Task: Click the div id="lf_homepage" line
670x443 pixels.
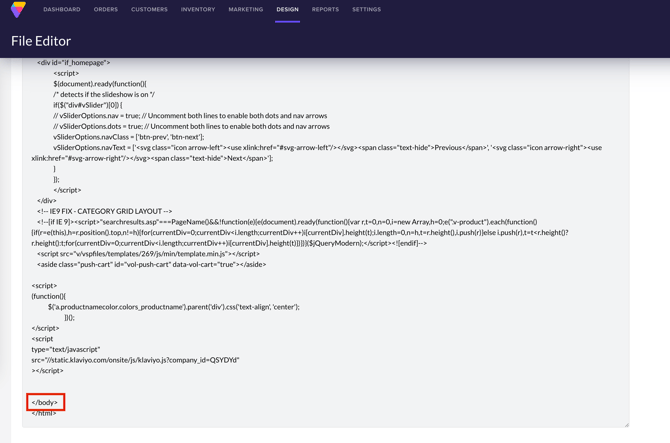Action: pos(74,63)
